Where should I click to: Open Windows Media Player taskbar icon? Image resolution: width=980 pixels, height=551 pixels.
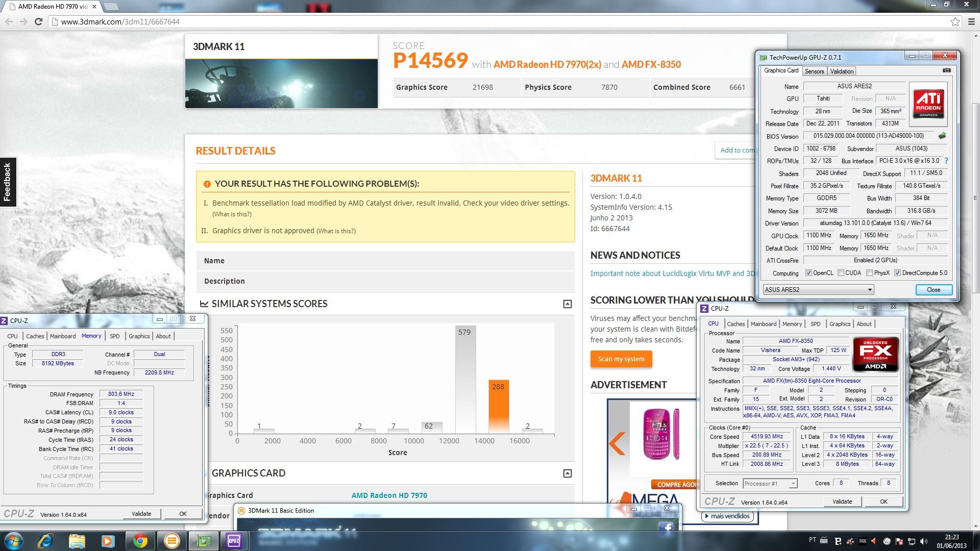point(108,541)
